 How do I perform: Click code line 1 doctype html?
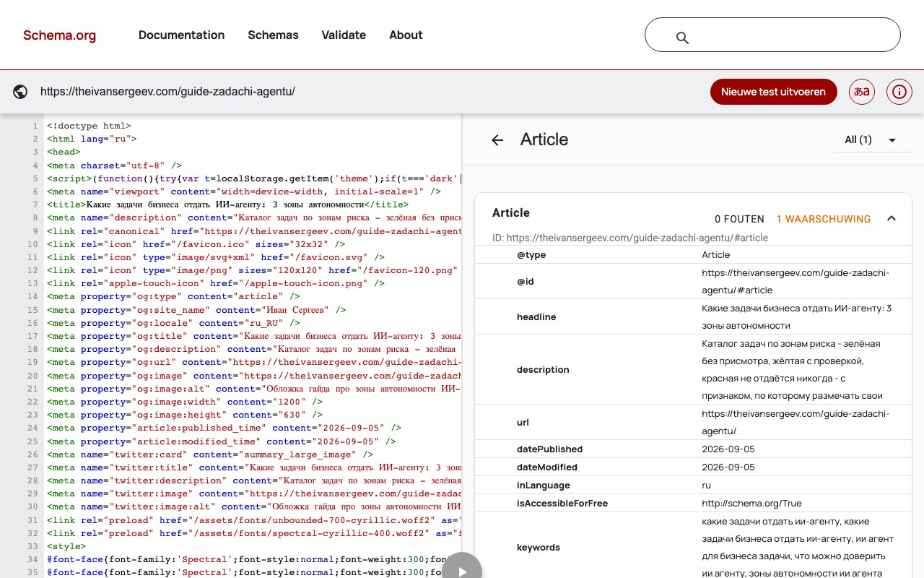[89, 126]
